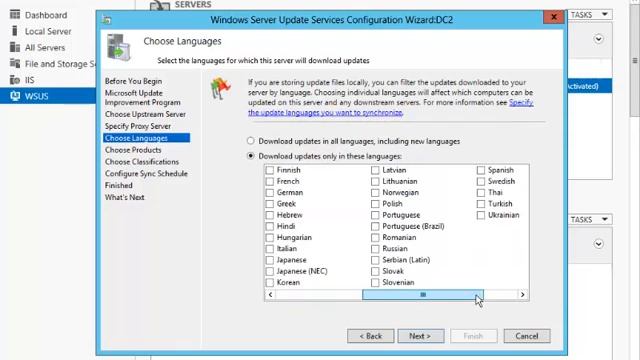Open Microsoft Update Improvement Program step

[x=142, y=98]
